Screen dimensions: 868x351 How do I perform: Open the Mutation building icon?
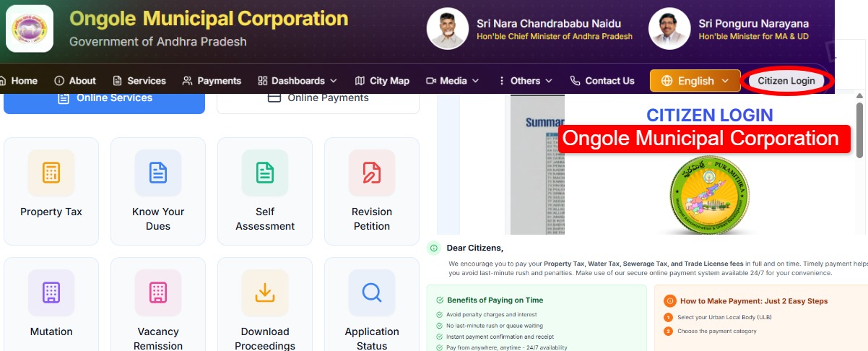pyautogui.click(x=51, y=292)
